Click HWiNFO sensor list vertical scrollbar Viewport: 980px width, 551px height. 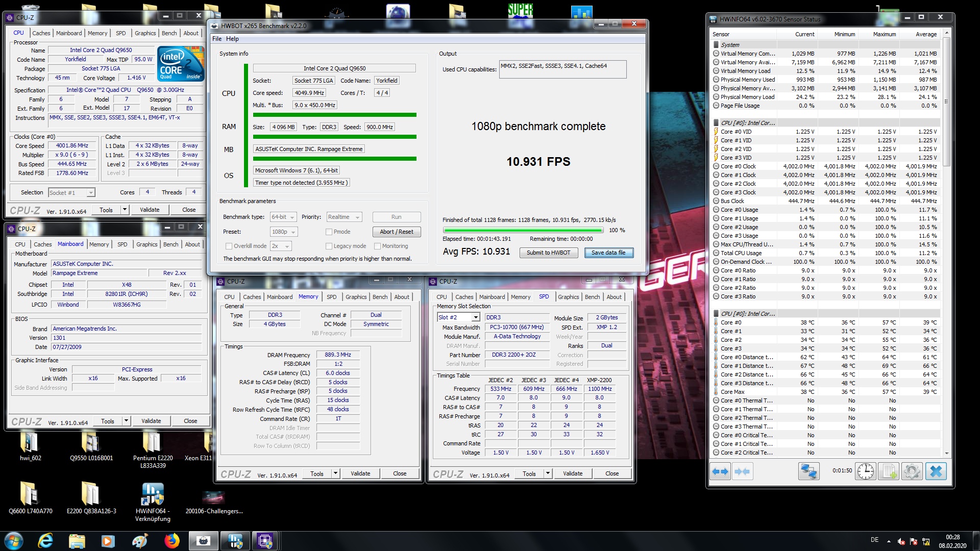(x=946, y=102)
